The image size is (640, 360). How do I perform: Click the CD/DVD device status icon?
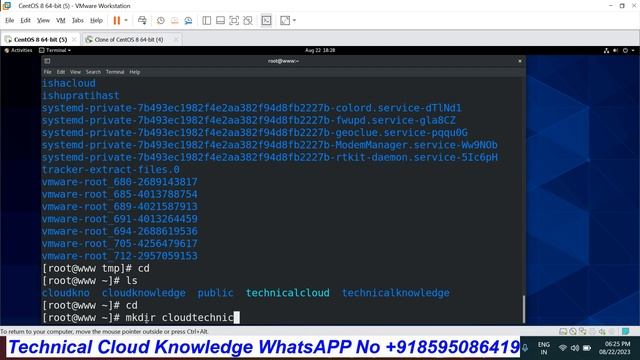(573, 331)
